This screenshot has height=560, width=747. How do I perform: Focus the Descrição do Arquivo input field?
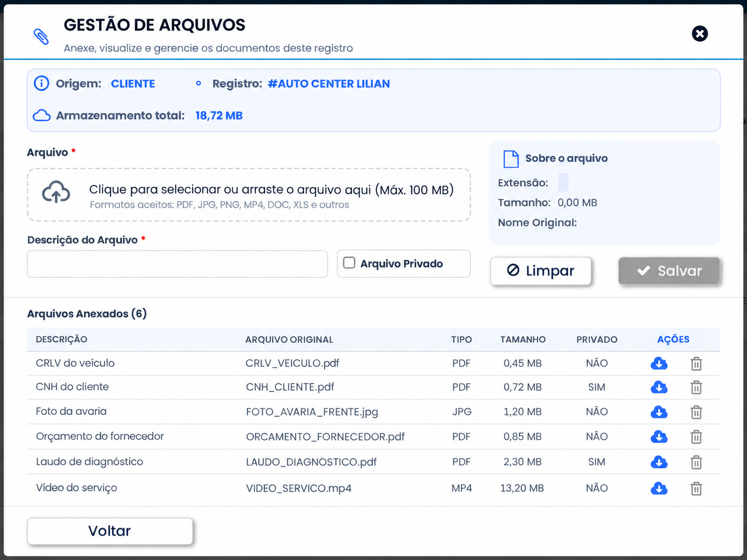[177, 264]
